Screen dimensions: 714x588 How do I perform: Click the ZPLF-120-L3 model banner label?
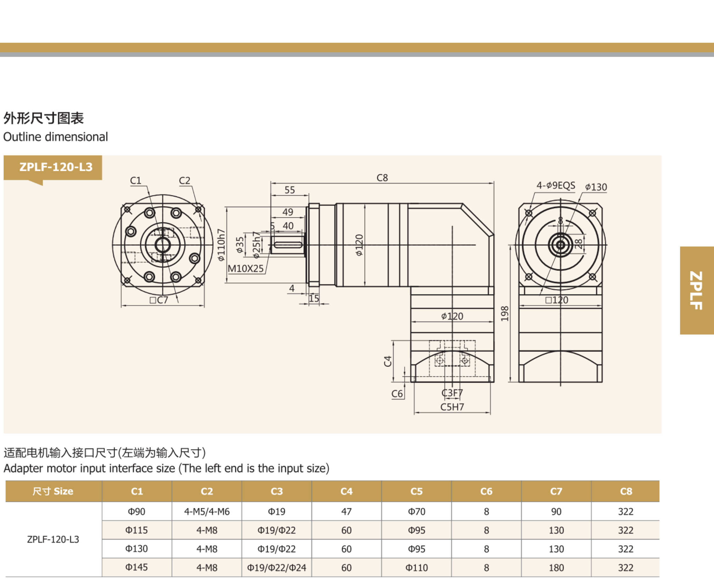tap(56, 167)
